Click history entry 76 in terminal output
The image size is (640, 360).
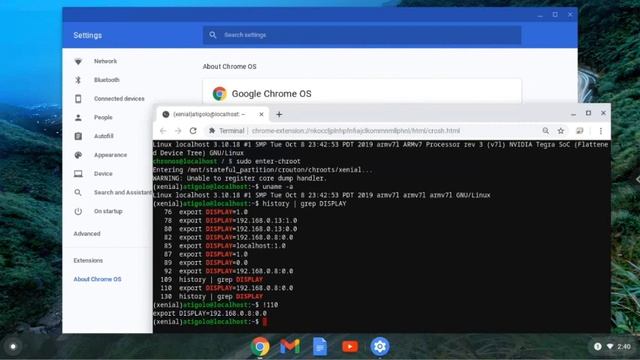tap(206, 212)
